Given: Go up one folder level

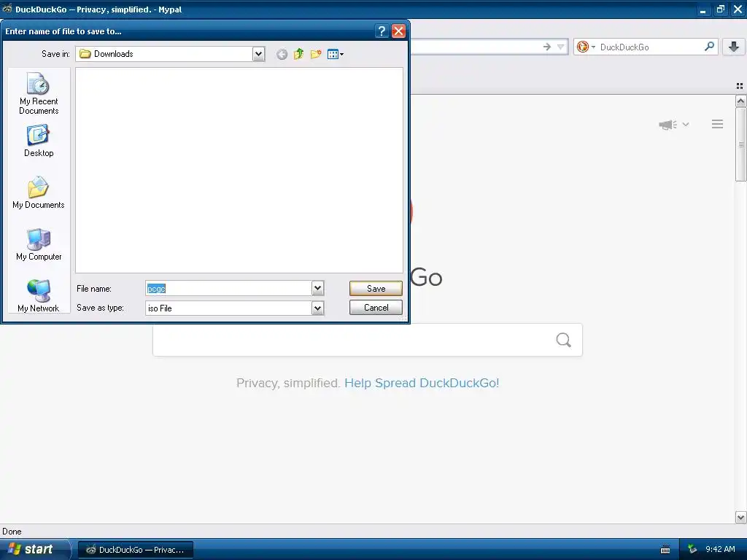Looking at the screenshot, I should click(298, 54).
